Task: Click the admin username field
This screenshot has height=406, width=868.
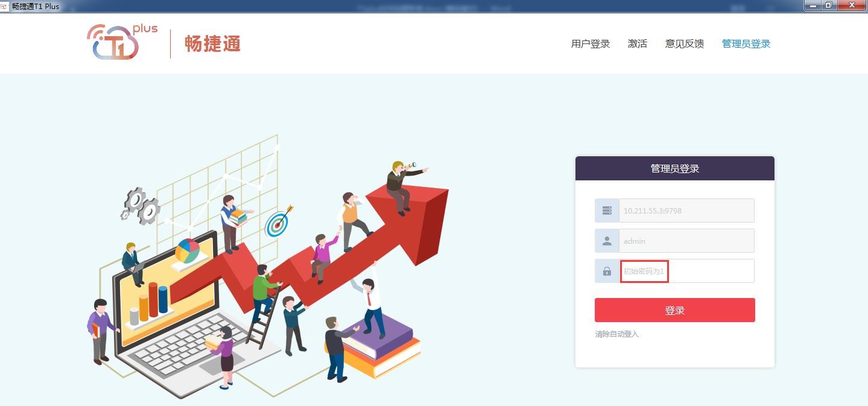Action: tap(686, 241)
